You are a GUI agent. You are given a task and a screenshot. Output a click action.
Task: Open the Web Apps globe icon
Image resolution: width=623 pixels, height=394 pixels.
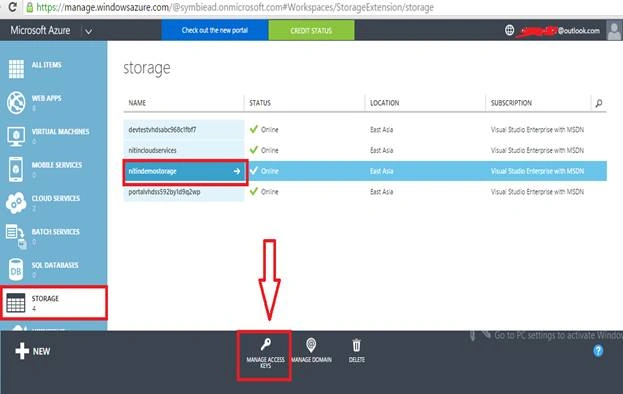pyautogui.click(x=16, y=102)
